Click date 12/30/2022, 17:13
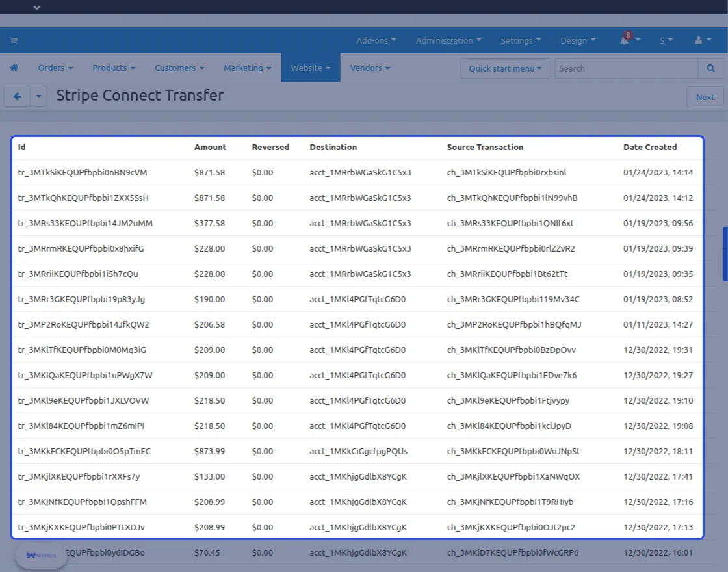728x572 pixels. (x=658, y=527)
